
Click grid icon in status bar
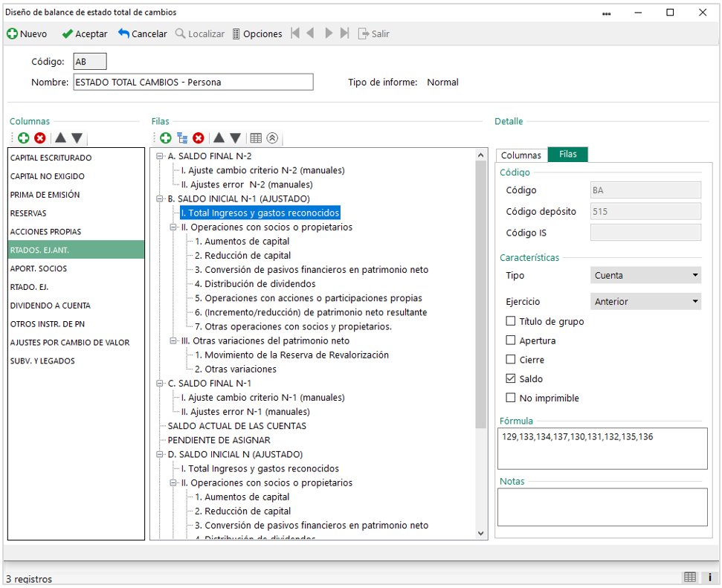690,577
